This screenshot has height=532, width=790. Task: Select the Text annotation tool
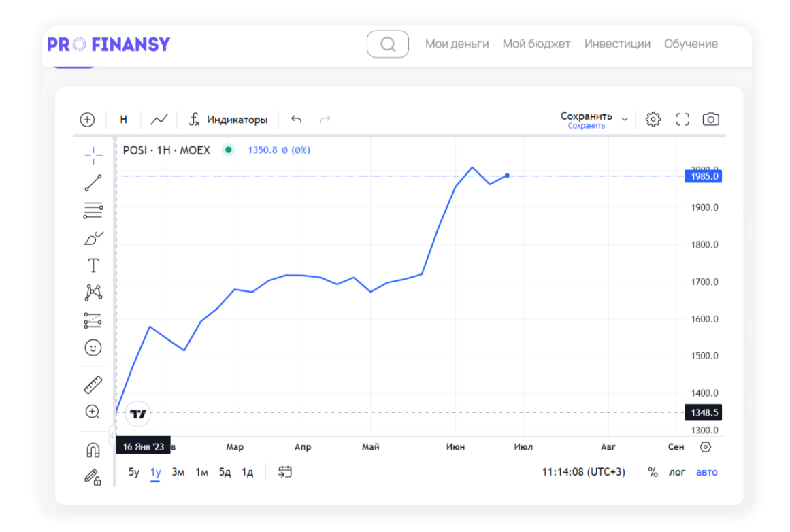tap(93, 265)
